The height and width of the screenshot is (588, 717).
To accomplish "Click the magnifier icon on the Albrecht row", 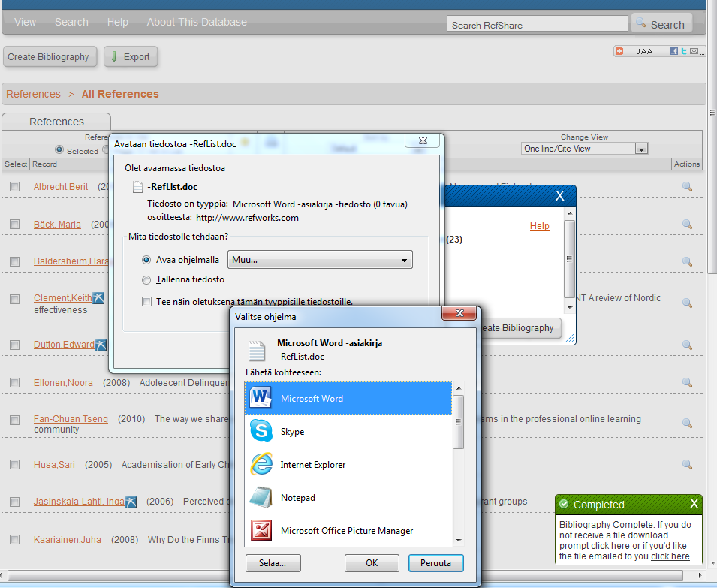I will [687, 186].
